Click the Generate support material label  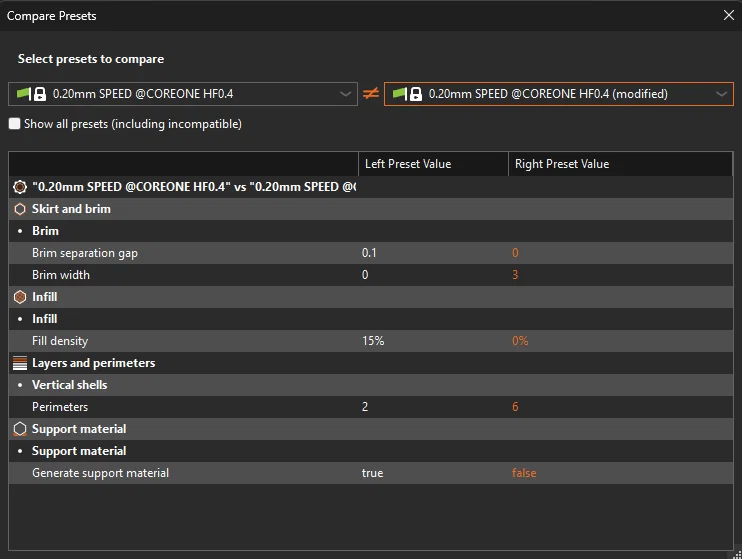[100, 473]
